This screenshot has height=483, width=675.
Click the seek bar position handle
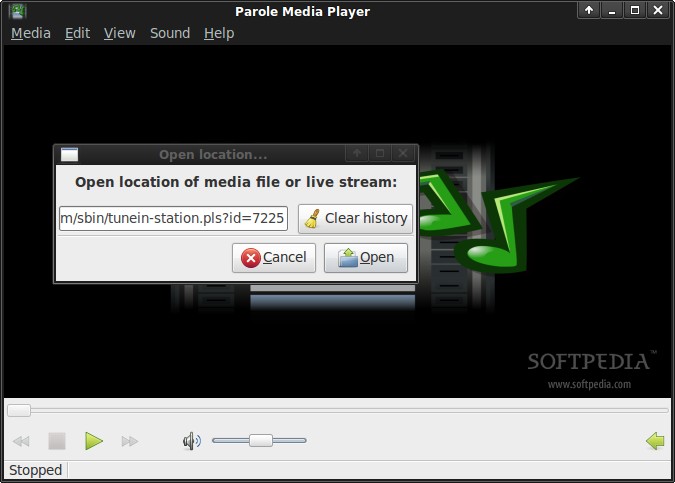19,410
